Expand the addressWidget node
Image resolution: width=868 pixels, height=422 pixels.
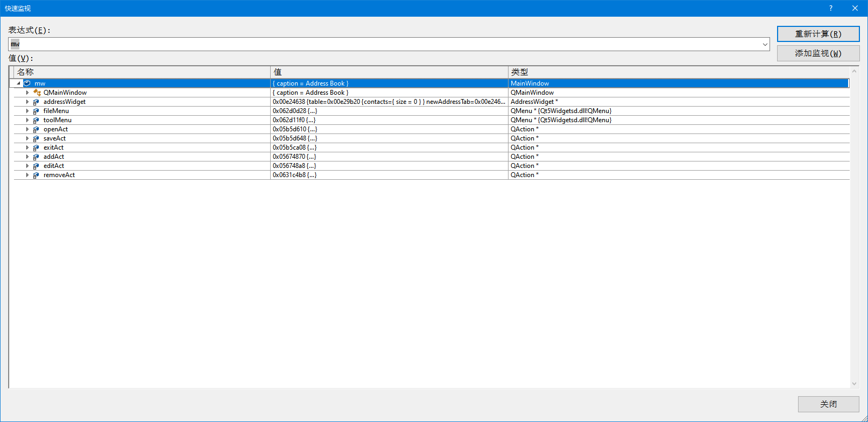27,102
